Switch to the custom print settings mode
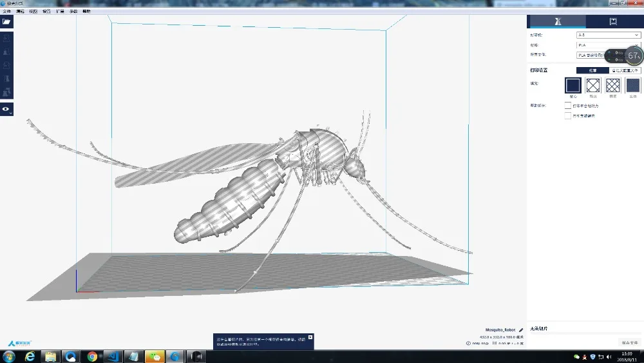 [625, 70]
